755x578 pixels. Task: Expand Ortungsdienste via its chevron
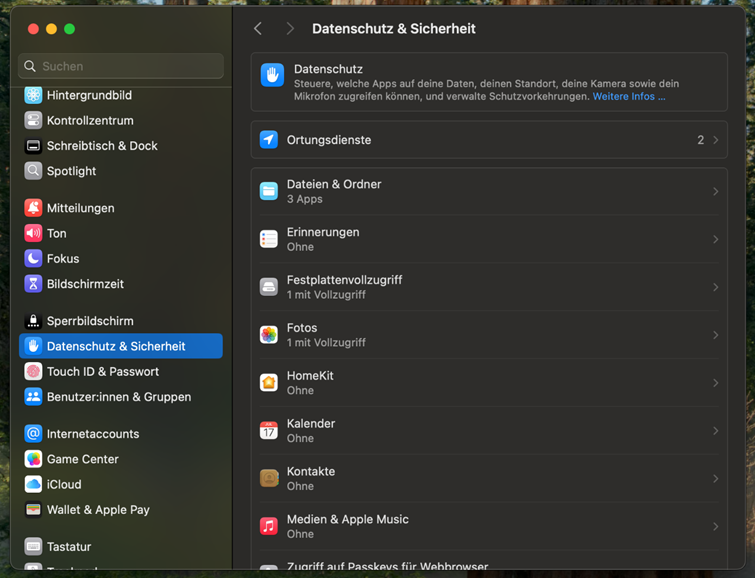tap(716, 140)
